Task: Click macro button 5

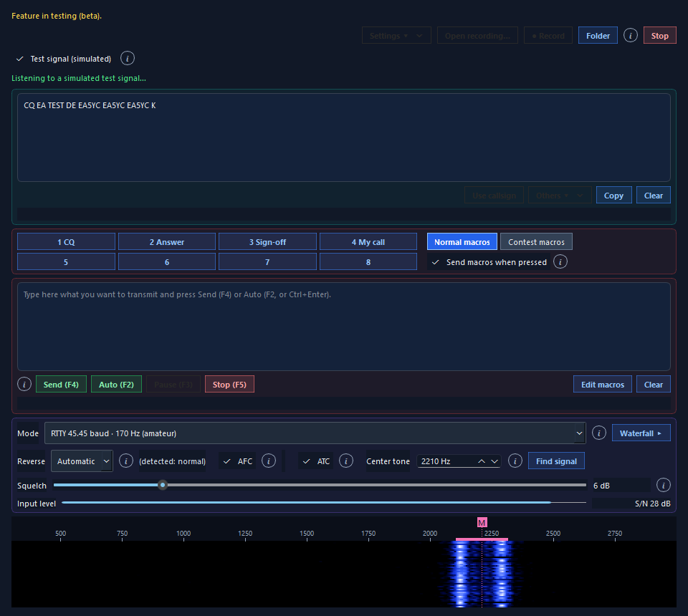Action: (66, 261)
